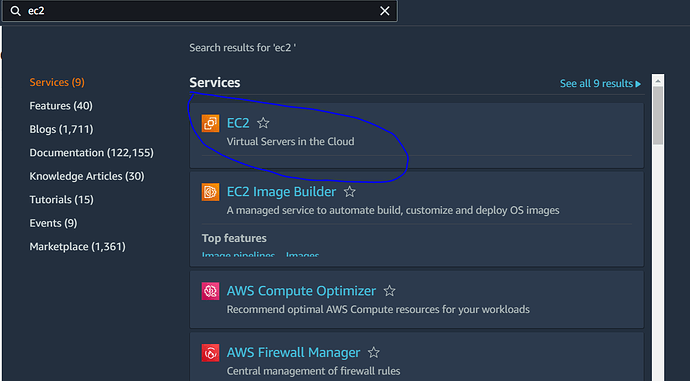Click 'A managed service to automate build' description
The height and width of the screenshot is (381, 690).
coord(393,210)
